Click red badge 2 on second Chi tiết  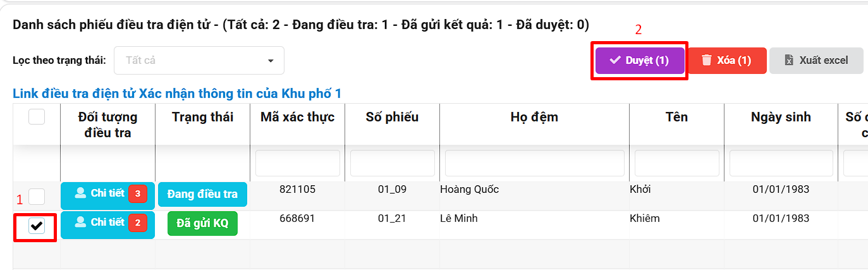(x=138, y=223)
